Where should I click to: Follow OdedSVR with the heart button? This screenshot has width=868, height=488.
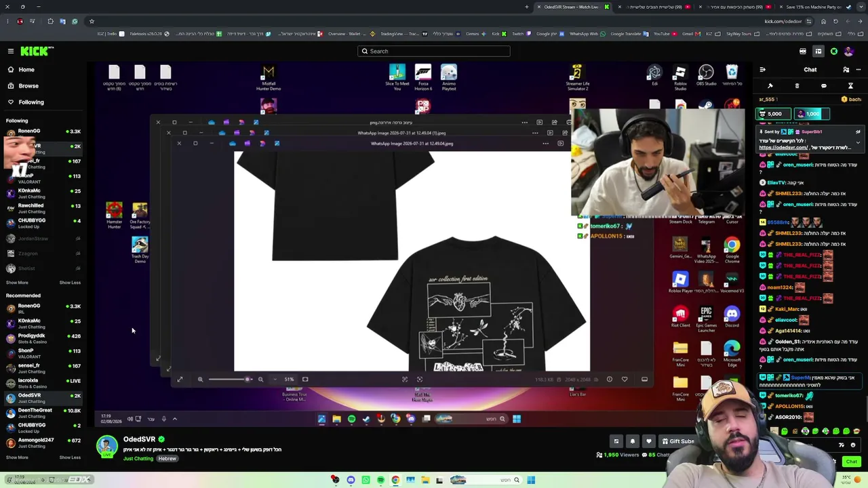coord(649,441)
